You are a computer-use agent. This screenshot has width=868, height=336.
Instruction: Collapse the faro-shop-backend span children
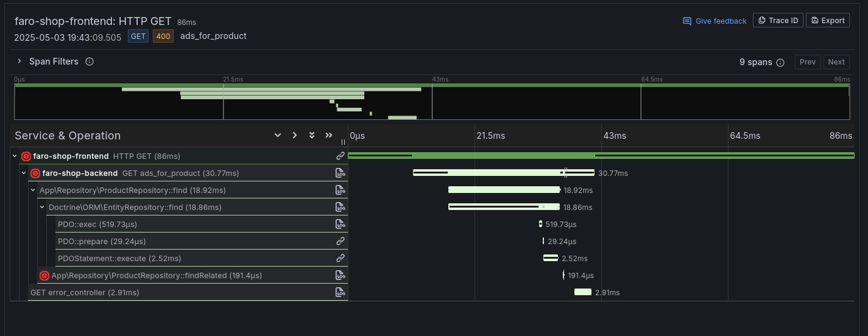[x=24, y=173]
